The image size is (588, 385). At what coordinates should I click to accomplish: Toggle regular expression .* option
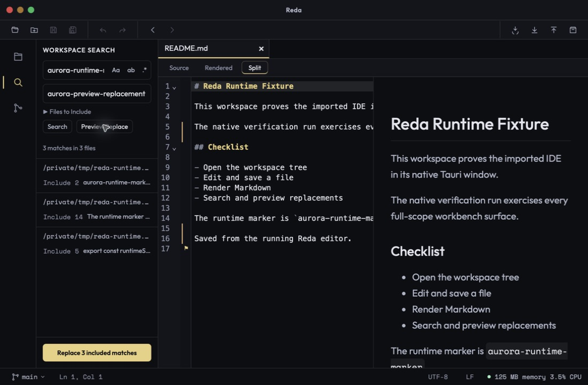pyautogui.click(x=144, y=70)
